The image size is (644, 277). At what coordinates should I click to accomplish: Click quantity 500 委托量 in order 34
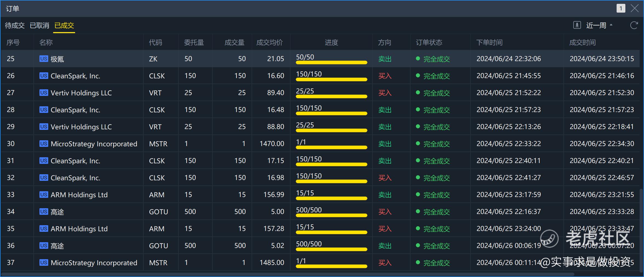click(190, 212)
